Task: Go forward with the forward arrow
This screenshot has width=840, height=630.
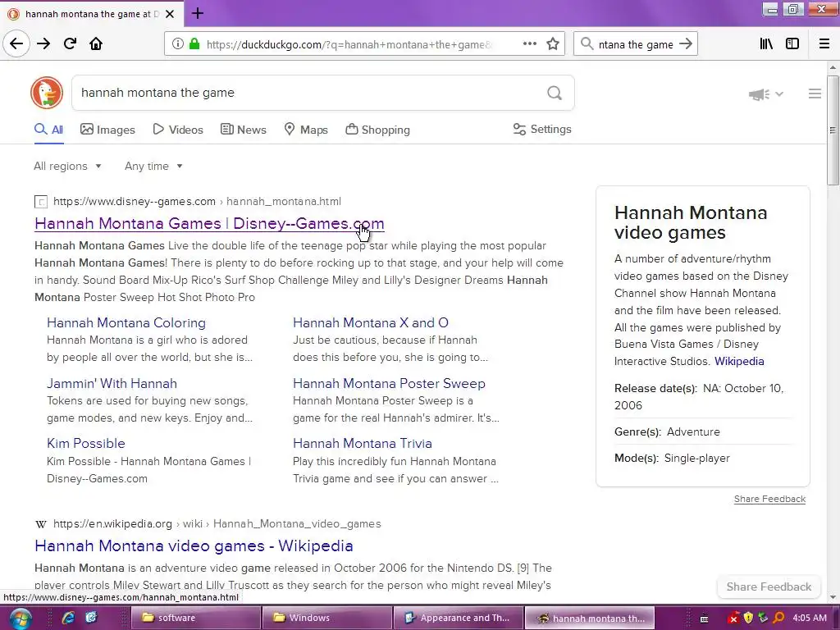Action: coord(43,44)
